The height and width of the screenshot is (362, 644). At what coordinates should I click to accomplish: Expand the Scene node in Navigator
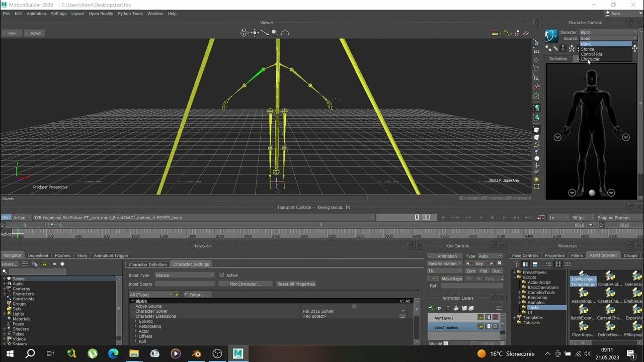tap(5, 279)
